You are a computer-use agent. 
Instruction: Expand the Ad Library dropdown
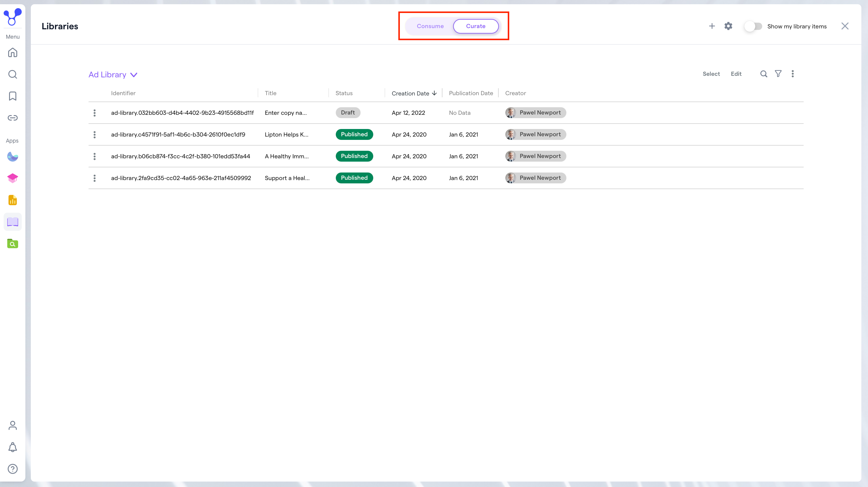click(113, 74)
